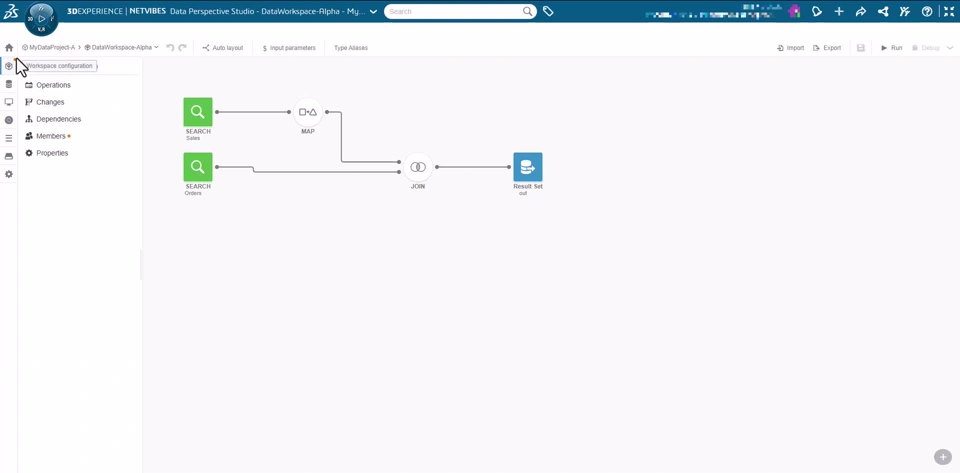Click the output port of SEARCH Sales

(x=217, y=112)
